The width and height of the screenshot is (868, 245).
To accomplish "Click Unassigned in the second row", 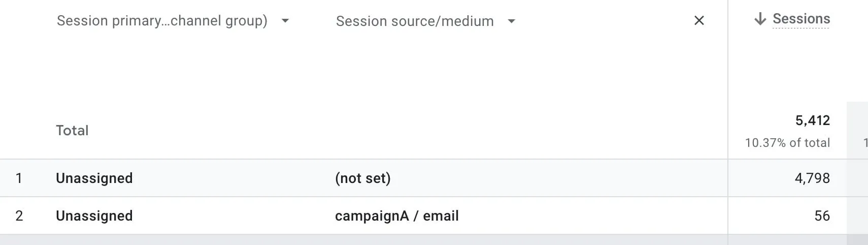I will 94,216.
